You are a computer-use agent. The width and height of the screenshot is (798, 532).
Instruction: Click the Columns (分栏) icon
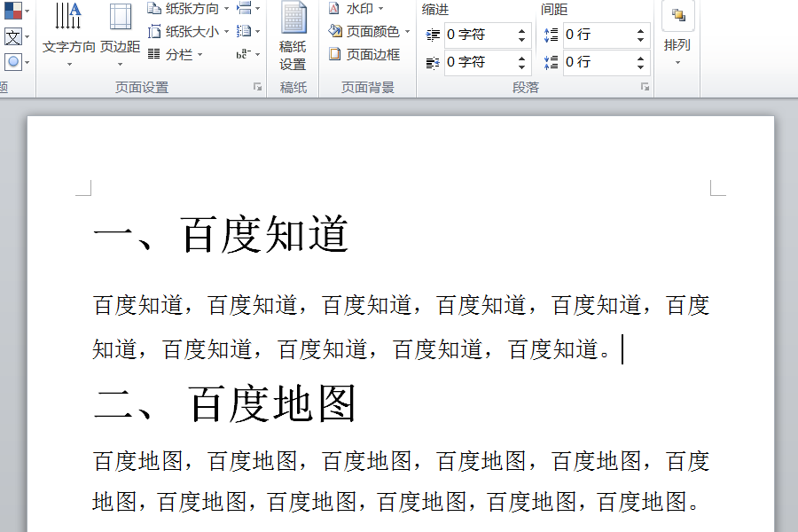(153, 54)
